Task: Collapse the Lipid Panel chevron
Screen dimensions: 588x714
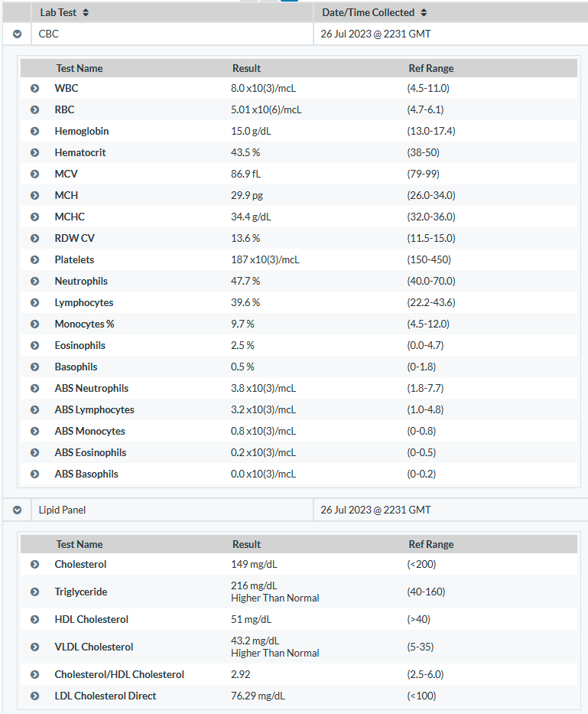Action: [18, 510]
